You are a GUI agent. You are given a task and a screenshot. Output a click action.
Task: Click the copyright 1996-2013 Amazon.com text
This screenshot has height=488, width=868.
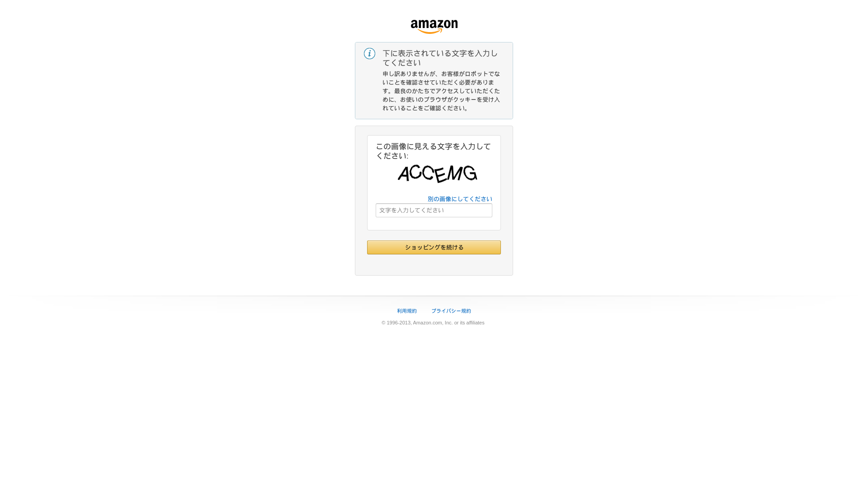pos(433,323)
